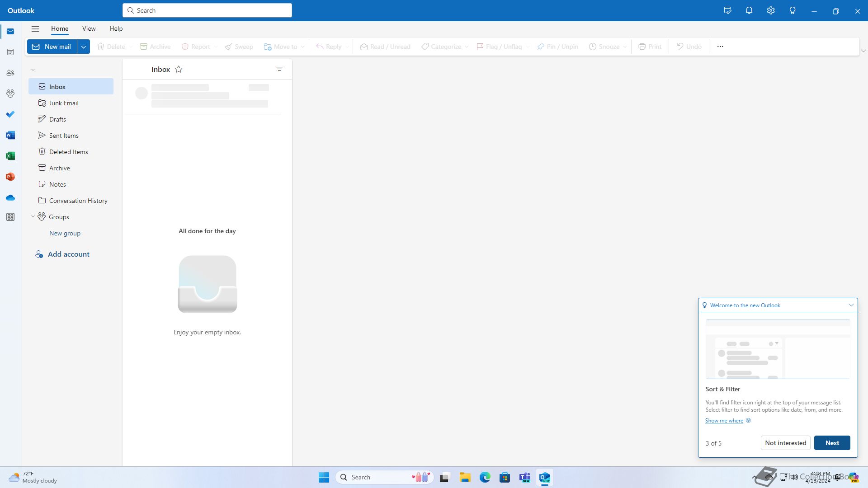
Task: Click the Next button in the tips
Action: pyautogui.click(x=832, y=443)
